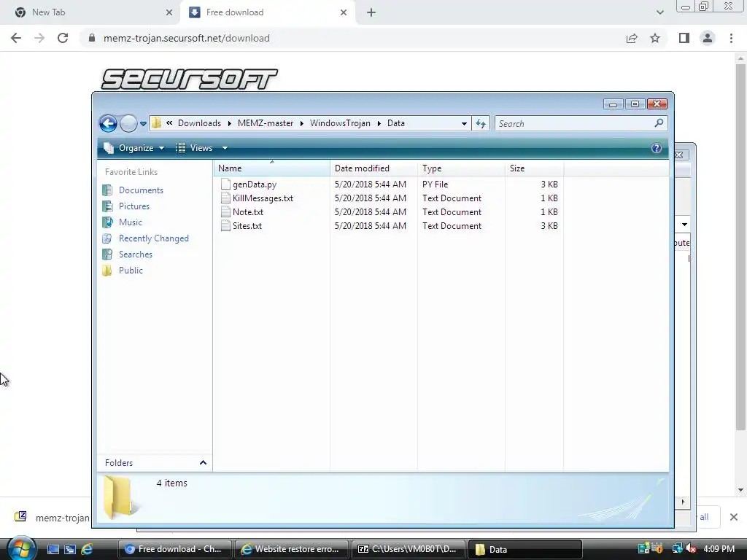Open the Organize menu
747x560 pixels.
click(x=134, y=148)
